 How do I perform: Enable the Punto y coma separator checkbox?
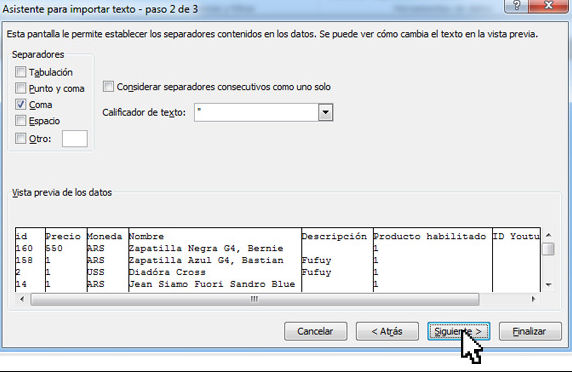(x=20, y=88)
